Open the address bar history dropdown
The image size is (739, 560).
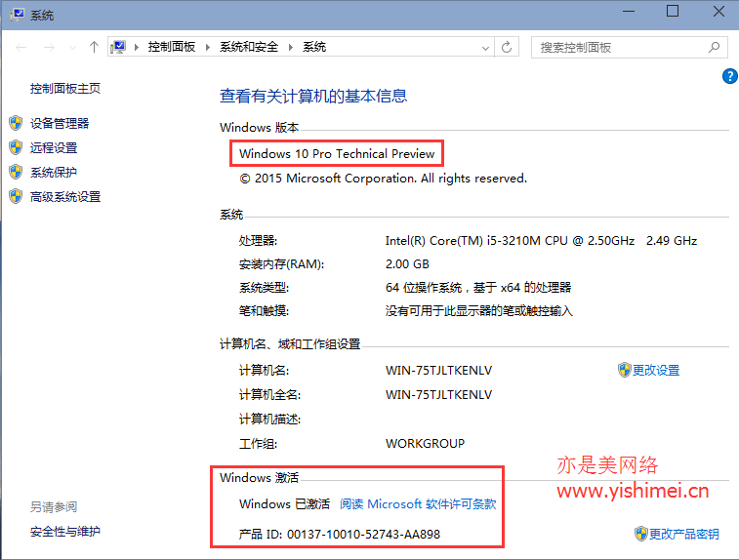click(485, 48)
